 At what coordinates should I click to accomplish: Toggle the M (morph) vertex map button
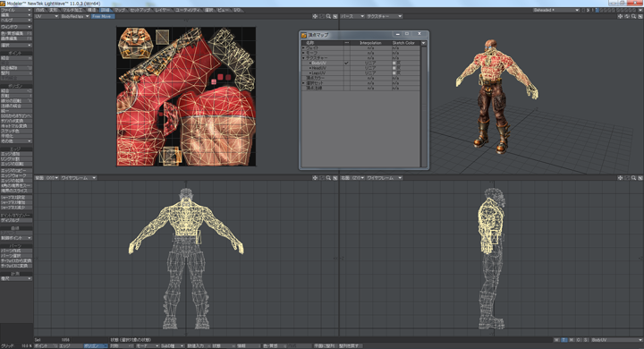(x=572, y=340)
